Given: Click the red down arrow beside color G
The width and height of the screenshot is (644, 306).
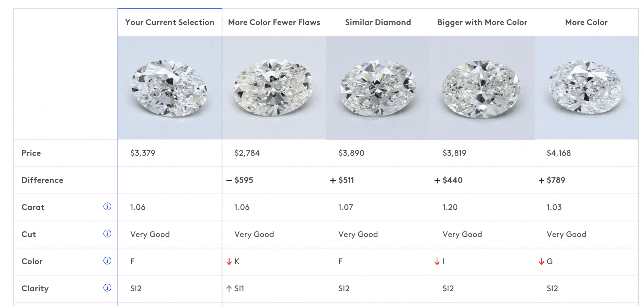Looking at the screenshot, I should click(x=541, y=261).
